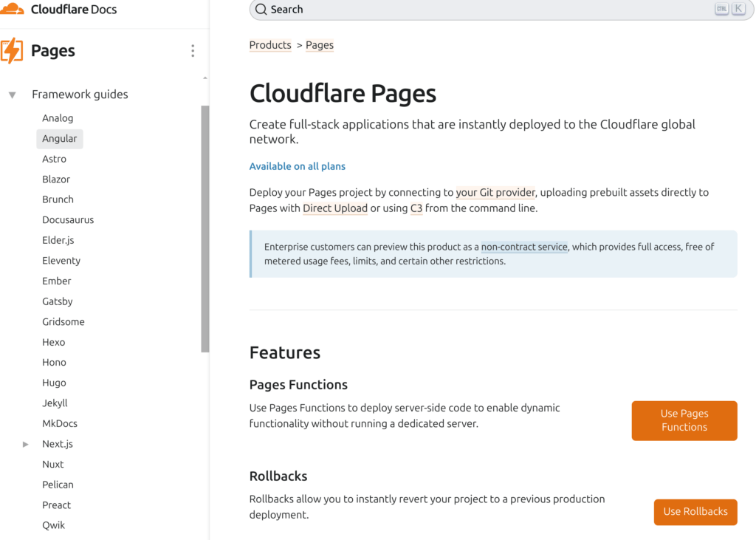This screenshot has width=756, height=540.
Task: Open Eleventy guide
Action: [61, 261]
